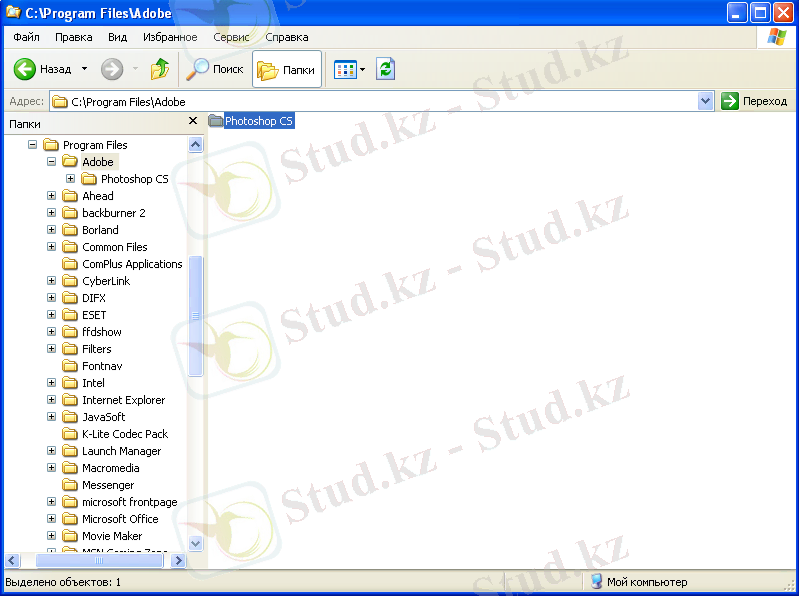Expand the ESET folder node

(x=51, y=315)
